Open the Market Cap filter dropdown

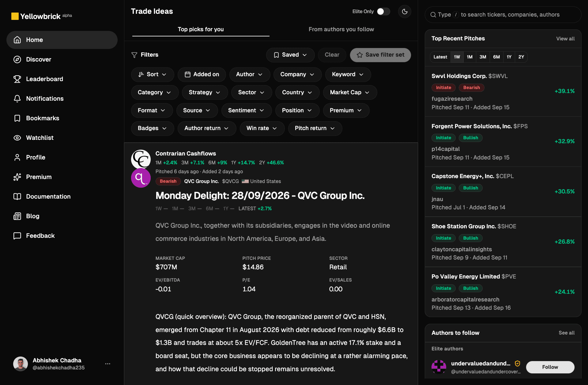click(350, 92)
